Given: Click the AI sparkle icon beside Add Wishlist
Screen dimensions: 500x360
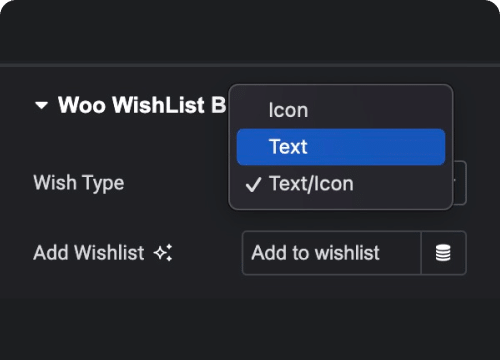Looking at the screenshot, I should pos(163,253).
